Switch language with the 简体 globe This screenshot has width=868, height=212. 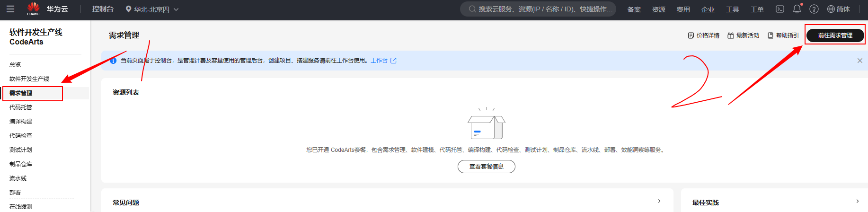coord(839,9)
